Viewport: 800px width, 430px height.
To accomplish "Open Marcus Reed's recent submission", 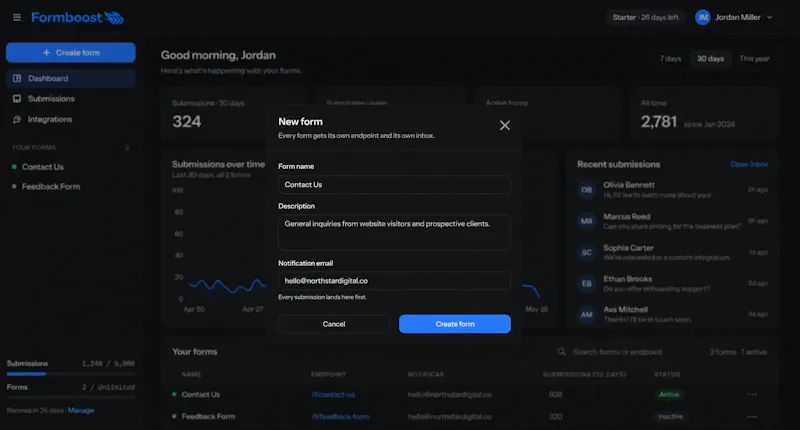I will pos(672,221).
